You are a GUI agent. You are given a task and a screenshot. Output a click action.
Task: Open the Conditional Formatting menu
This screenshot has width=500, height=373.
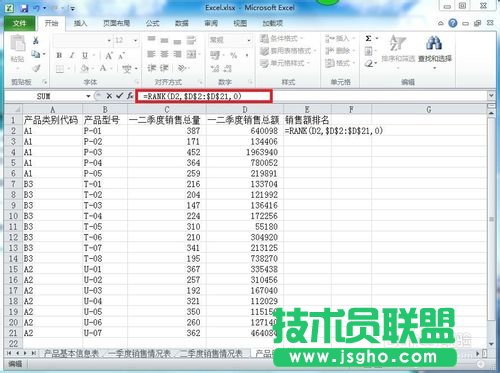[282, 39]
